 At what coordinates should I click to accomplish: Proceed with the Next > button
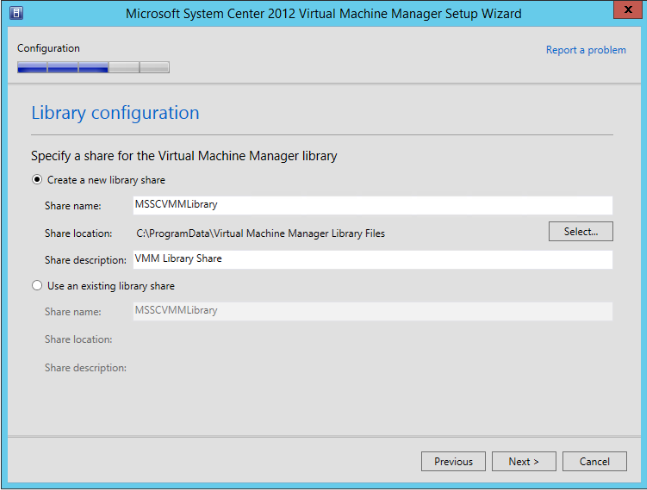[523, 462]
